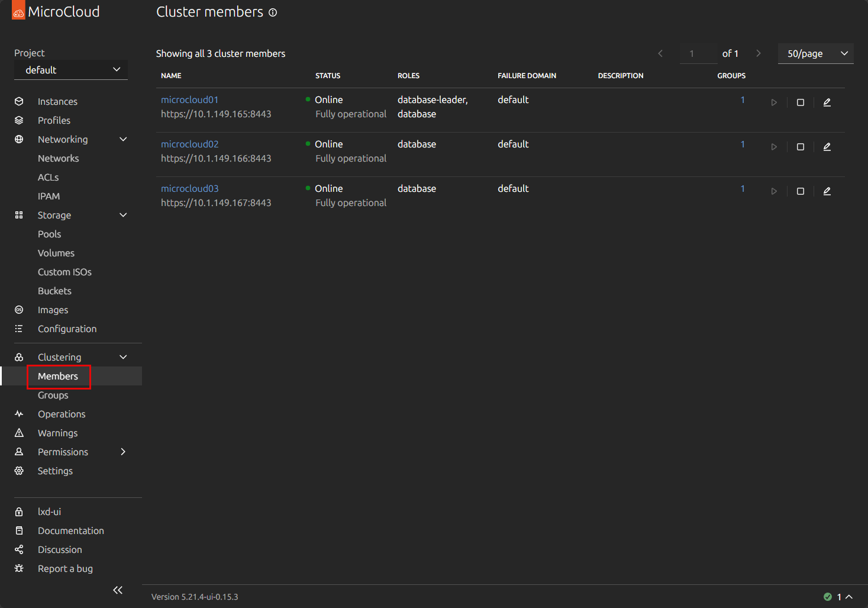Restore microcloud02 with the play icon
Viewport: 868px width, 608px height.
coord(774,147)
